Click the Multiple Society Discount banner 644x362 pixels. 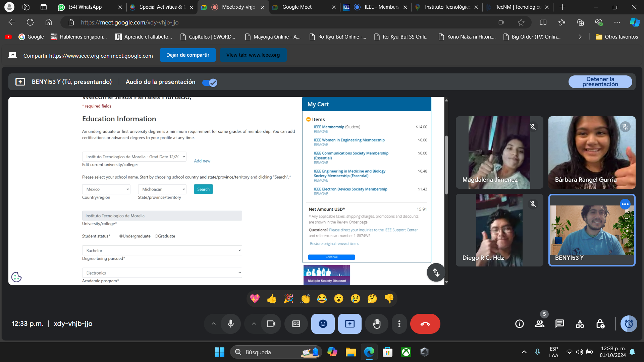tap(327, 275)
